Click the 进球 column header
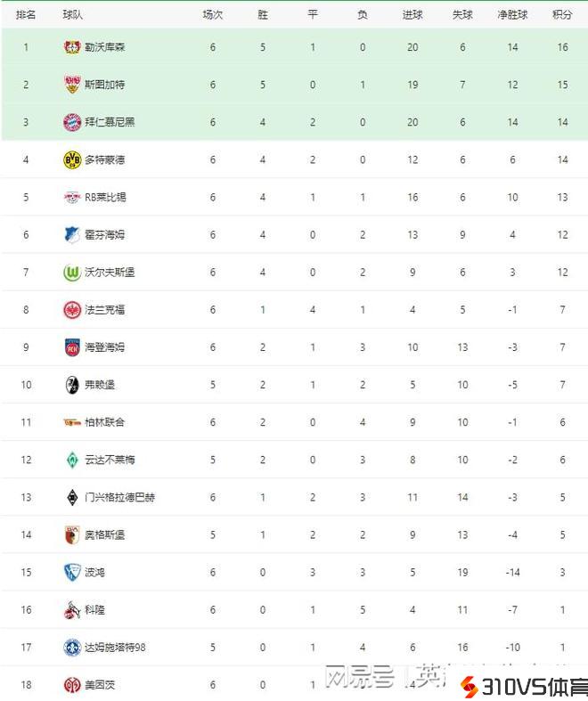Screen dimensions: 588x701 click(412, 15)
